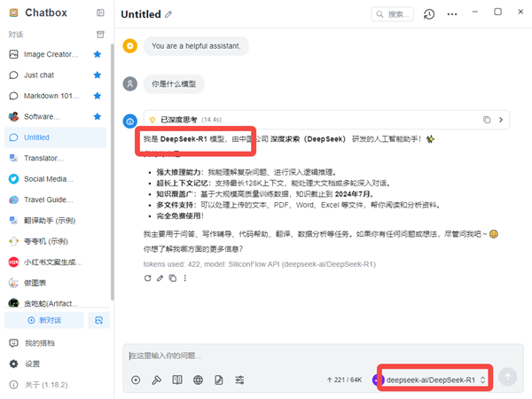Select the Untitled conversation in sidebar
This screenshot has width=532, height=399.
pyautogui.click(x=55, y=137)
